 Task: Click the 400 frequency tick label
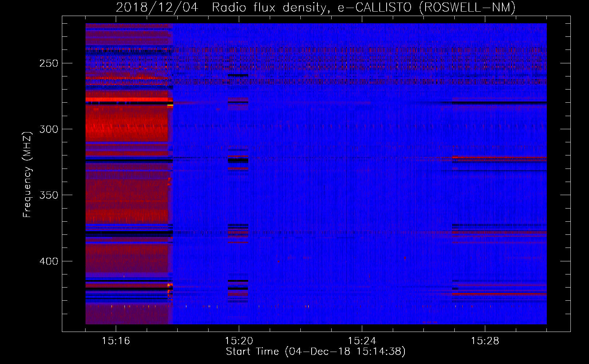(x=49, y=261)
